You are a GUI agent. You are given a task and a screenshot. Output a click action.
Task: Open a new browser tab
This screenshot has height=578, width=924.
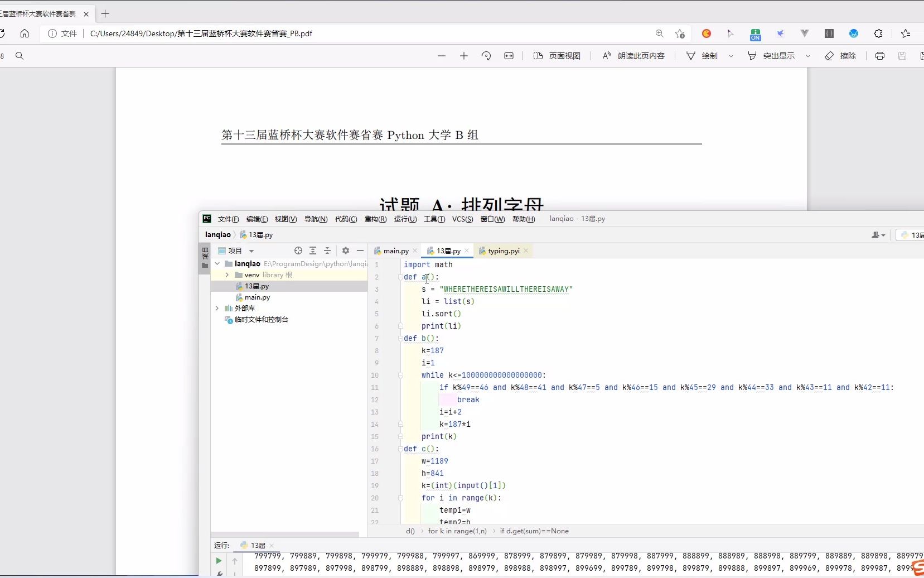click(105, 13)
